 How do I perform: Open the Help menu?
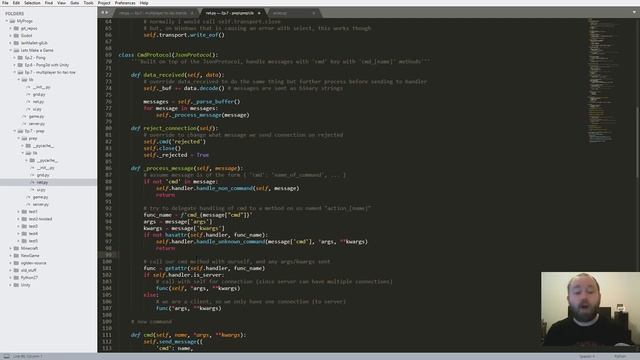144,3
